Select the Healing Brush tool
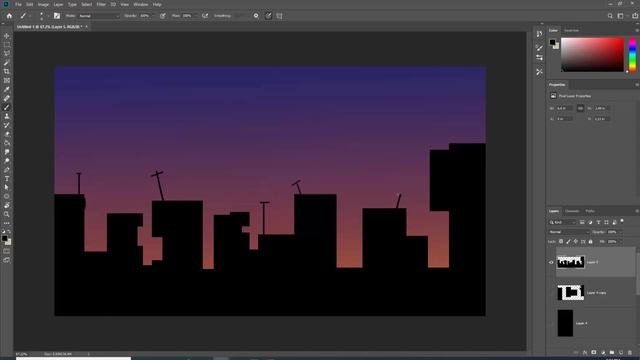 coord(7,98)
